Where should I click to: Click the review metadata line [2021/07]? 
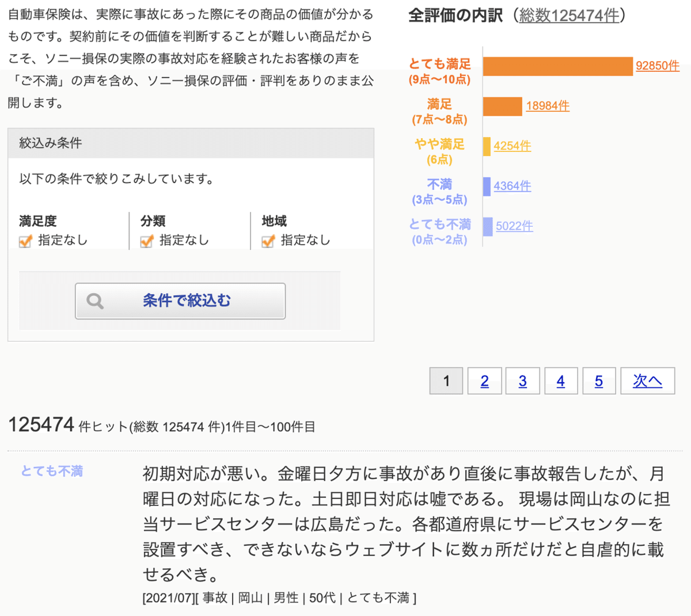tap(279, 598)
